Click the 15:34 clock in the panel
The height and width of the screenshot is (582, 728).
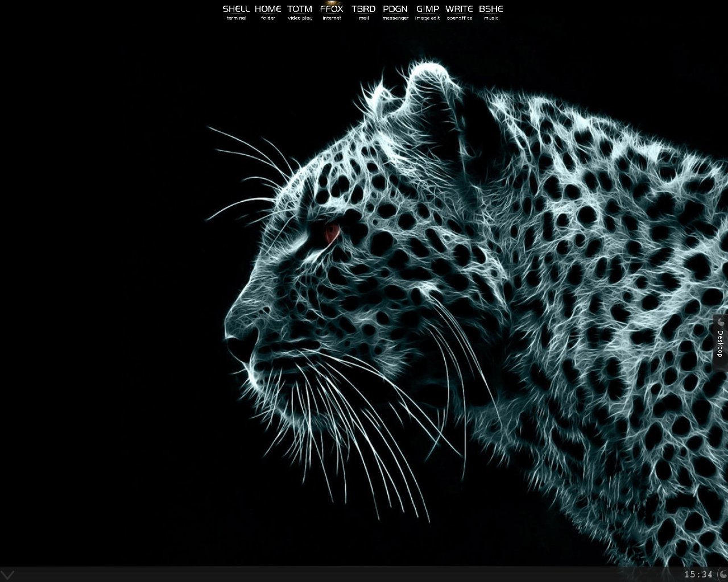coord(698,575)
